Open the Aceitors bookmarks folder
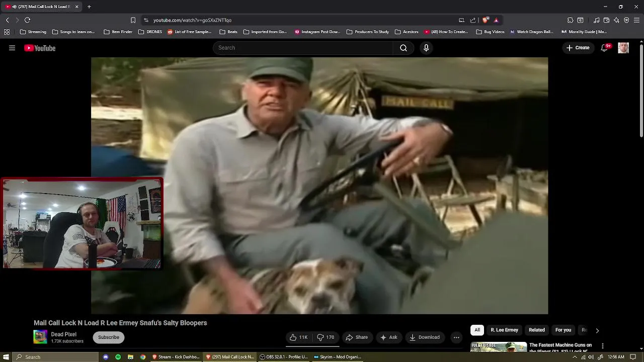The width and height of the screenshot is (644, 362). coord(407,32)
